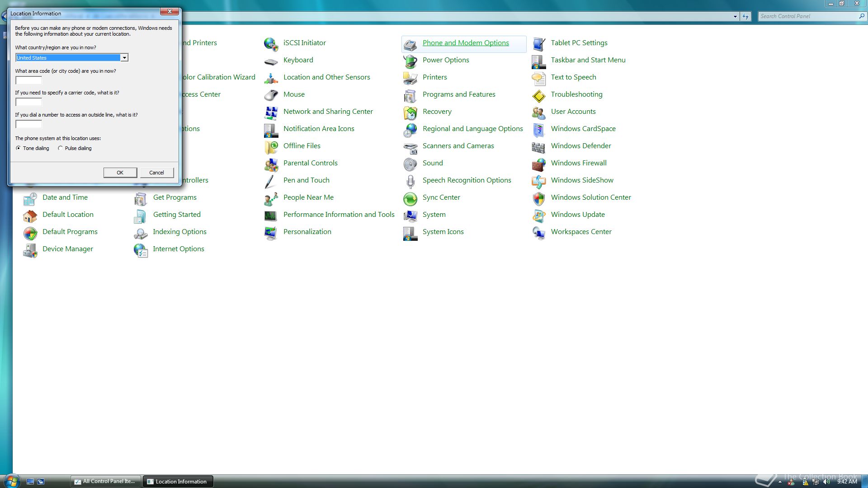This screenshot has width=868, height=488.
Task: Open the Default Location link
Action: [68, 215]
